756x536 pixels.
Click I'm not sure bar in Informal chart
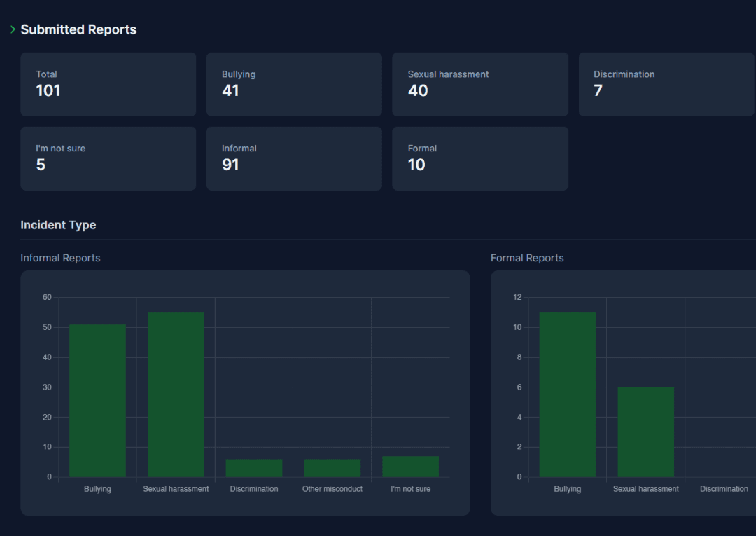(x=411, y=467)
